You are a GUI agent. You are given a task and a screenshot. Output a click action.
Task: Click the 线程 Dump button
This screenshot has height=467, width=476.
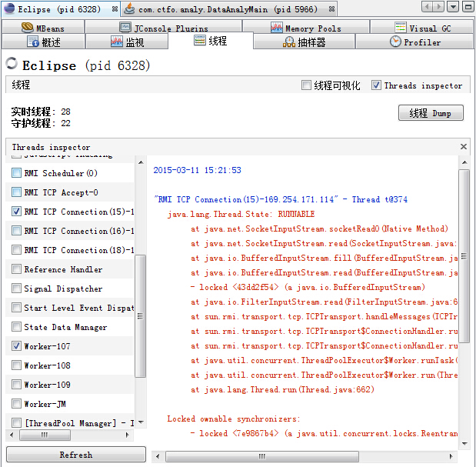click(431, 113)
